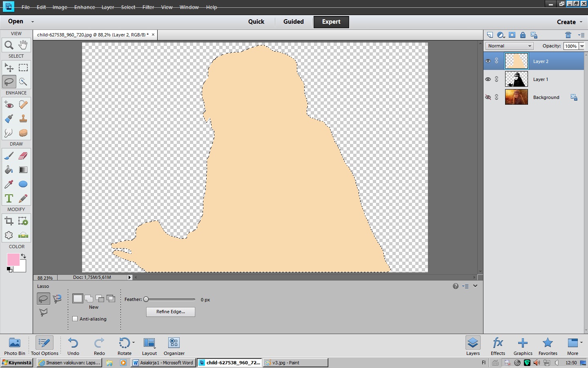Select the Hand tool
This screenshot has width=588, height=368.
point(23,45)
